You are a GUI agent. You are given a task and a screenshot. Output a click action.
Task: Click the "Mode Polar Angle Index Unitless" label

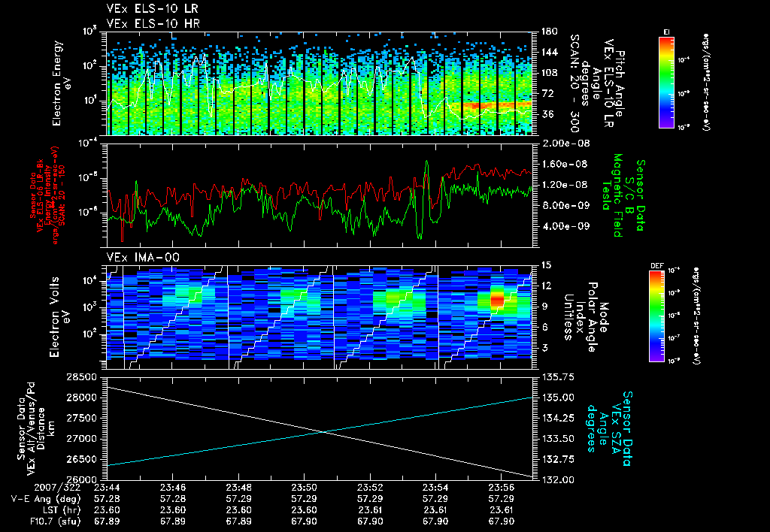pyautogui.click(x=585, y=316)
